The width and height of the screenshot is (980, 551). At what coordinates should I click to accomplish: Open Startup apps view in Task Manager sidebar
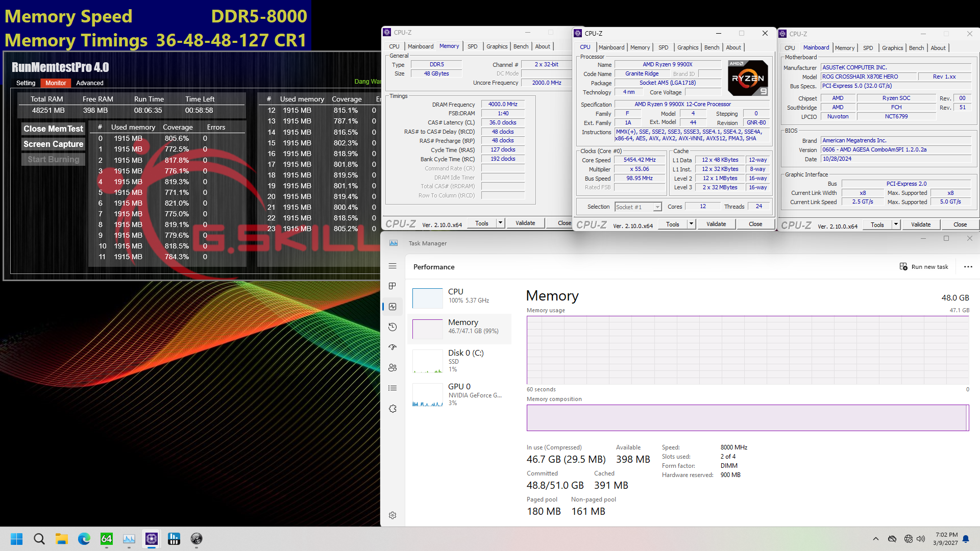click(x=393, y=347)
